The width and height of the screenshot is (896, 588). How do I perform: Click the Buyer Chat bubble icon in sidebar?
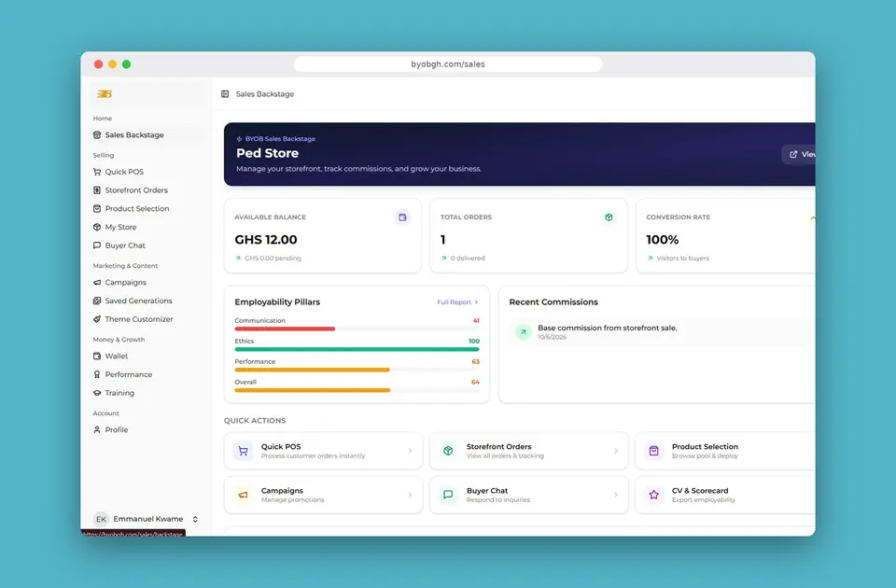97,245
